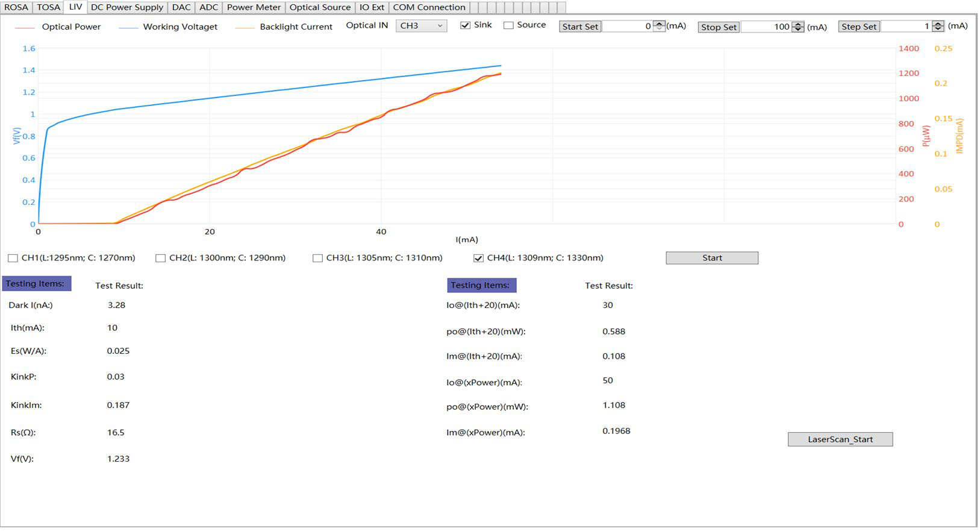This screenshot has height=531, width=980.
Task: Click the Optical IN label
Action: (367, 25)
